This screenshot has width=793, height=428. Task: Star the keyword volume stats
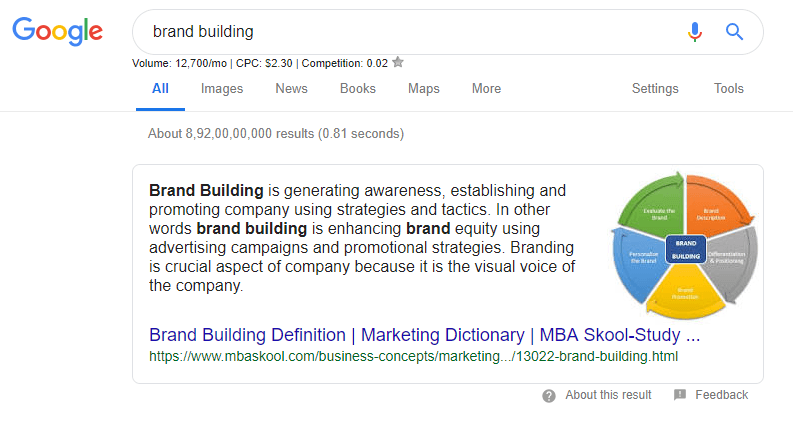[x=398, y=62]
